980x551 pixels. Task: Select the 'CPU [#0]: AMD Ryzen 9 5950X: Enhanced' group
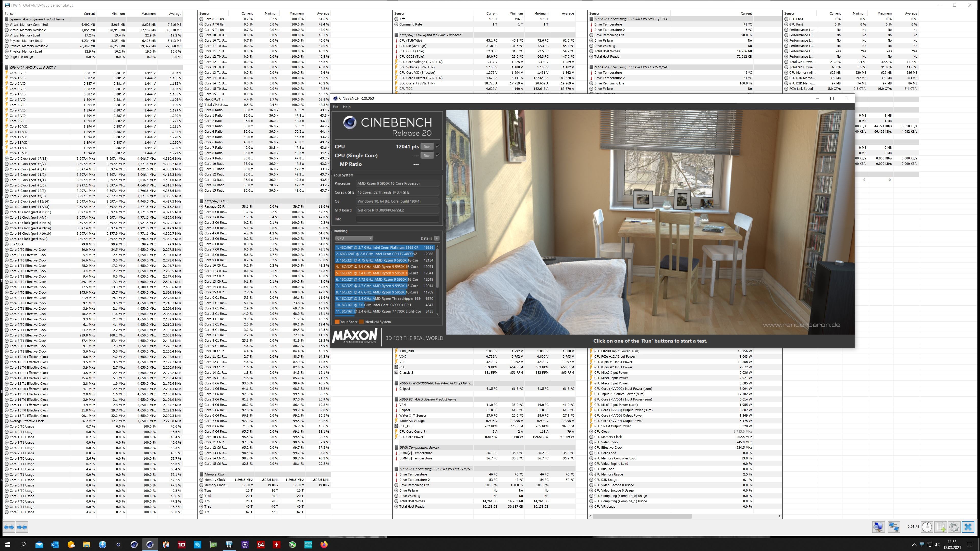(x=484, y=35)
